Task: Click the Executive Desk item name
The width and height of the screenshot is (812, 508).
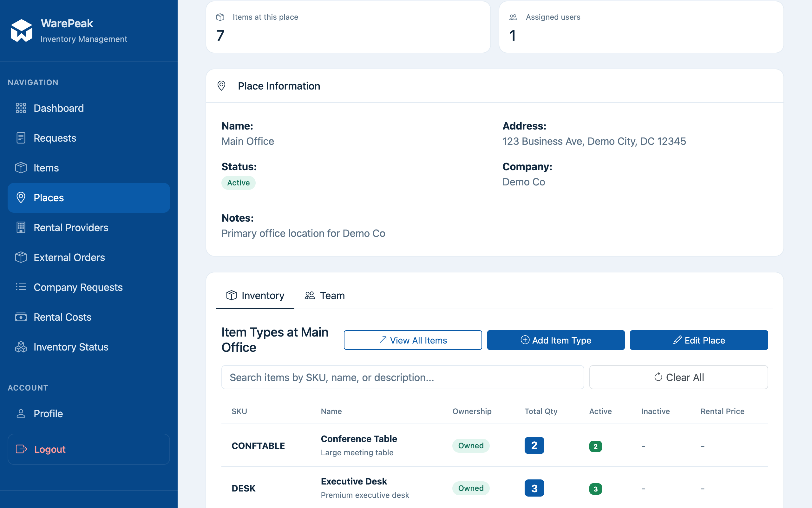Action: click(x=354, y=481)
